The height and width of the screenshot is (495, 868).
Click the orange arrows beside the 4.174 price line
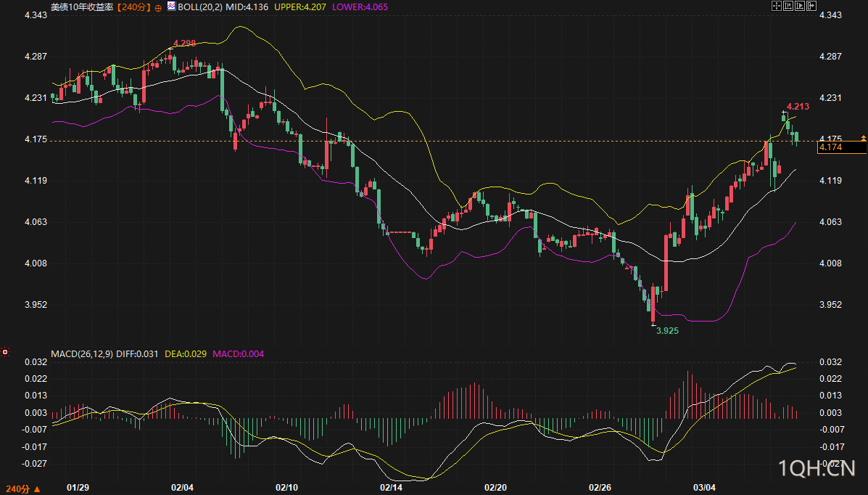point(863,137)
